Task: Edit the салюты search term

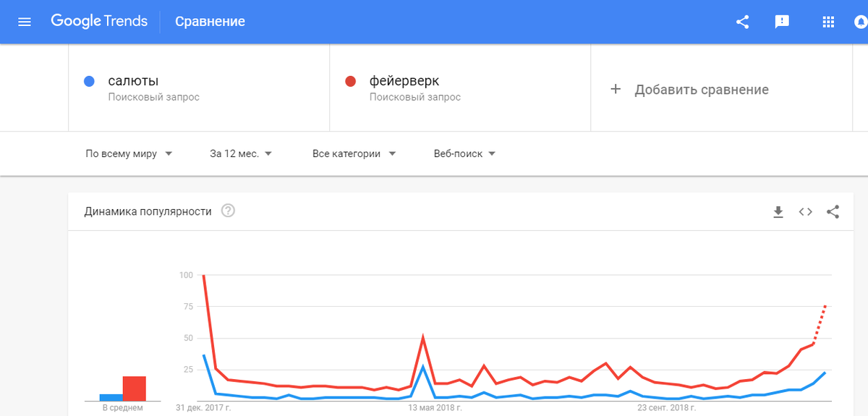Action: click(133, 81)
